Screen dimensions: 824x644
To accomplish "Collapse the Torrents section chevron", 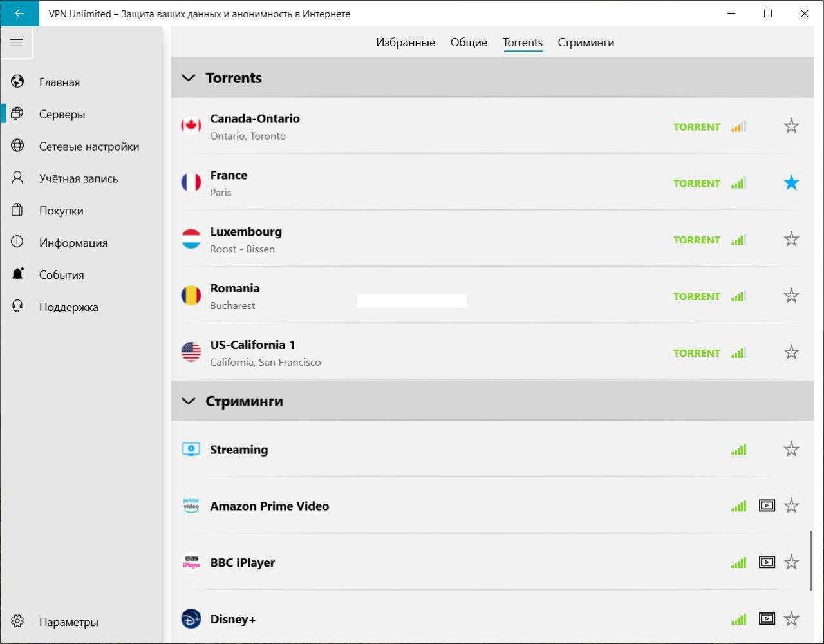I will pyautogui.click(x=189, y=78).
